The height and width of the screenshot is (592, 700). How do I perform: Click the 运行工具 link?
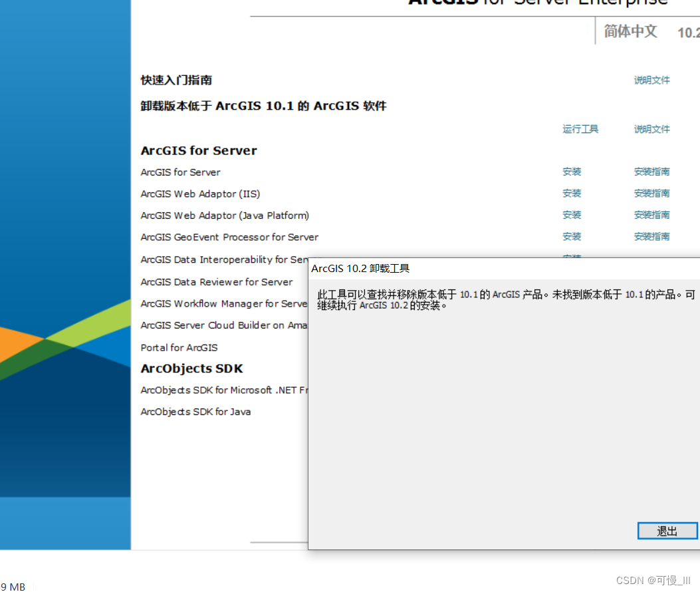580,129
